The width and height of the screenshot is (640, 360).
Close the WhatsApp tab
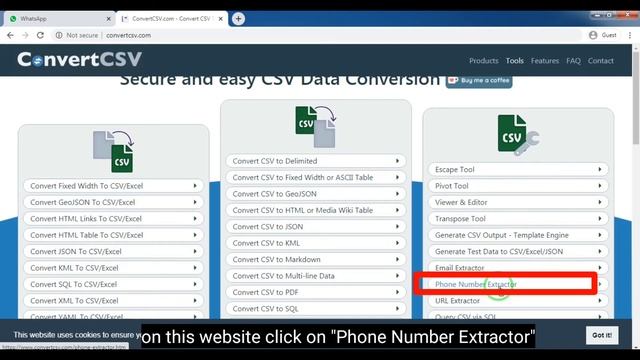[x=109, y=19]
